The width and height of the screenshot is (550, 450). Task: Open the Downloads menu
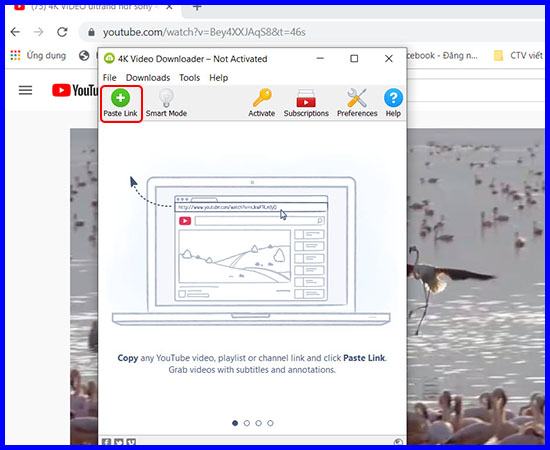pyautogui.click(x=148, y=78)
